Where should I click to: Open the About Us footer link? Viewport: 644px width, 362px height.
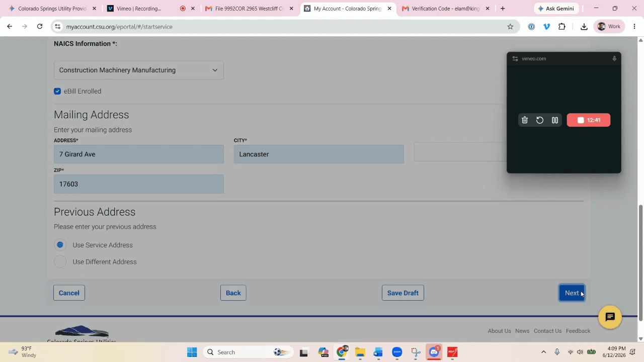tap(499, 331)
